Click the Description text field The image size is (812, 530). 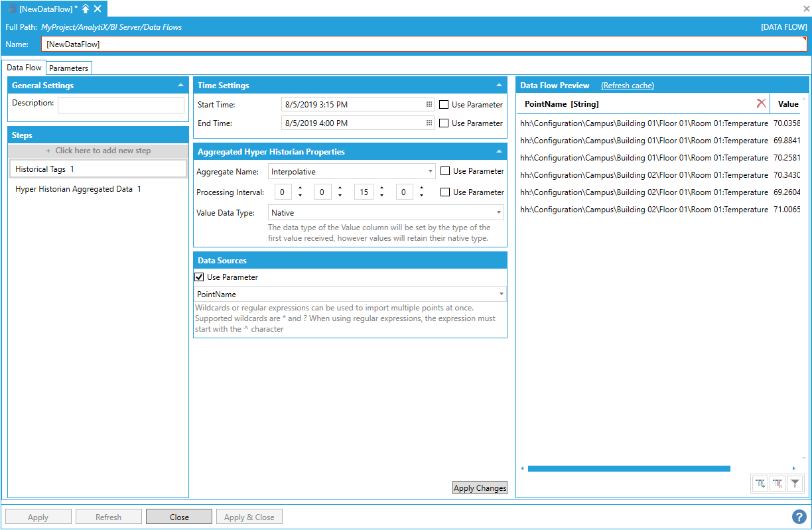(121, 105)
